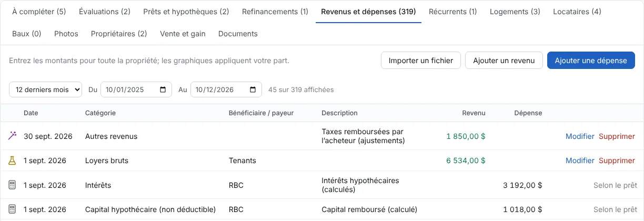
Task: Click the Ajouter une dépense button
Action: pos(591,61)
